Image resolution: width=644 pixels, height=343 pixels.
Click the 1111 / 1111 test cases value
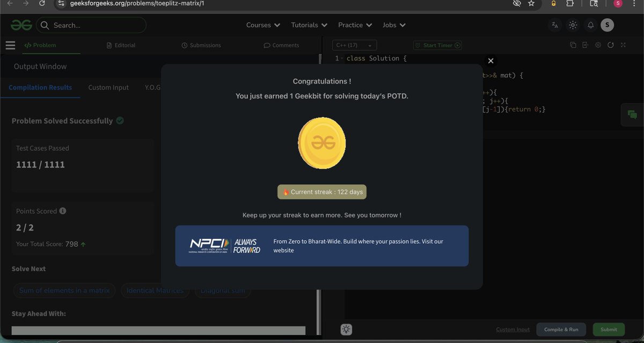click(x=40, y=165)
